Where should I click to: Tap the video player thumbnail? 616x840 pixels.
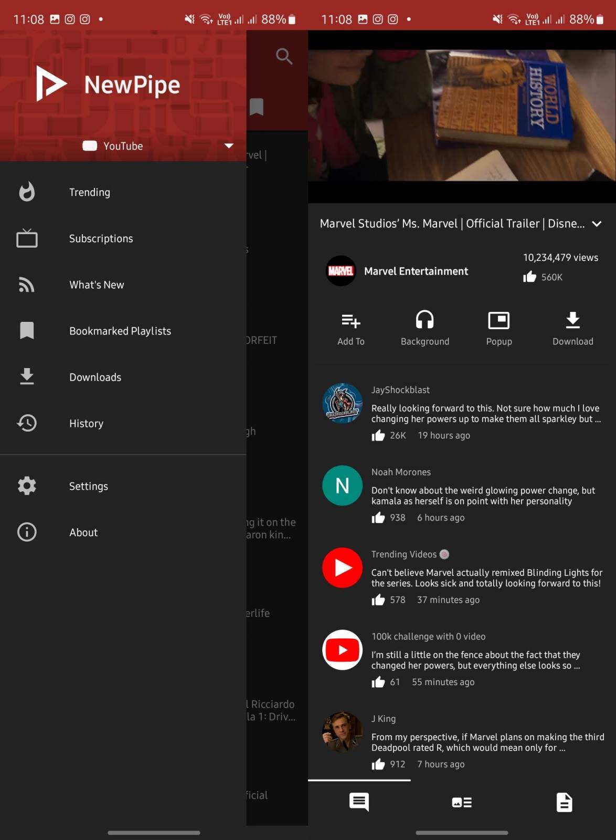pyautogui.click(x=462, y=115)
